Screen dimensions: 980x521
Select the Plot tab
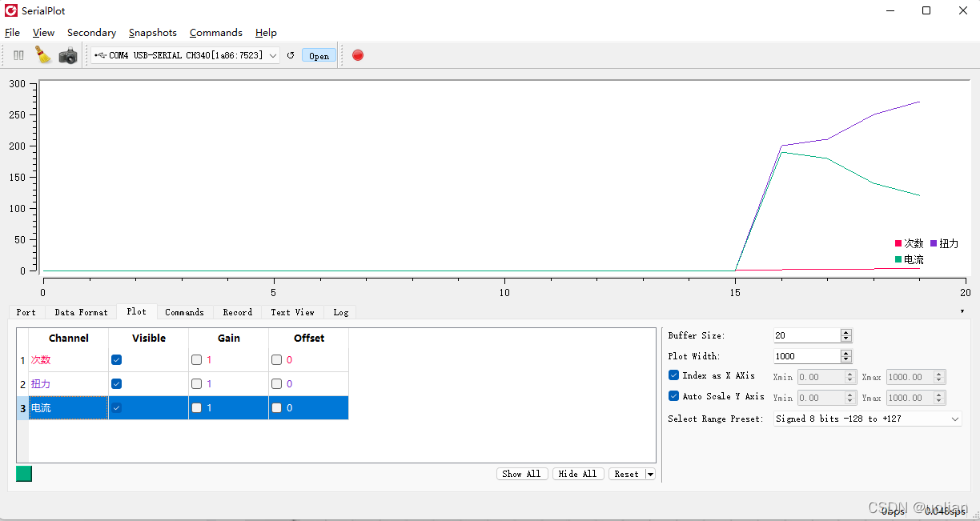[x=136, y=311]
